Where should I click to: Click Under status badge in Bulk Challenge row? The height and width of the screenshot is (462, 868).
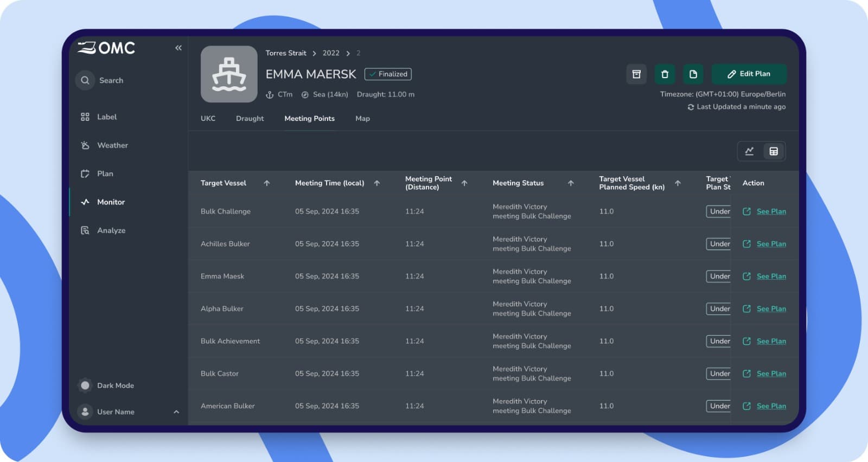point(719,211)
